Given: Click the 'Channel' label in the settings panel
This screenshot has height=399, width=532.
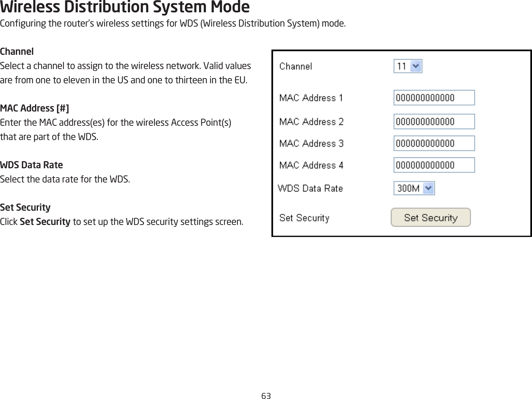Looking at the screenshot, I should (296, 66).
